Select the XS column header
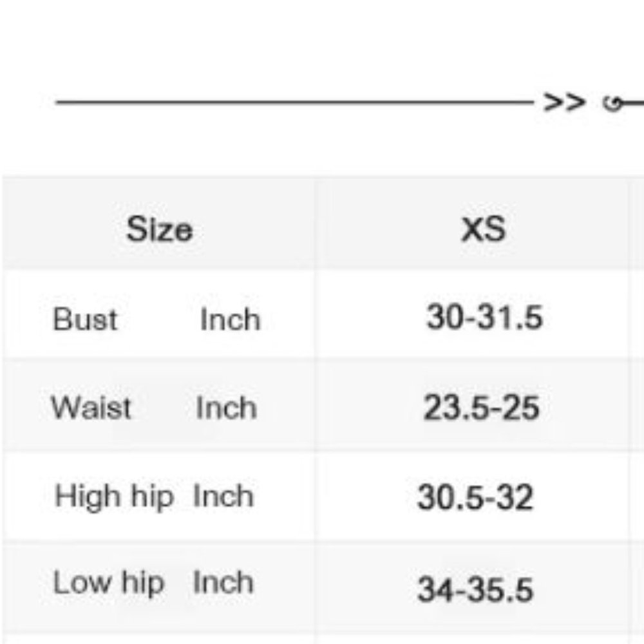 (484, 229)
